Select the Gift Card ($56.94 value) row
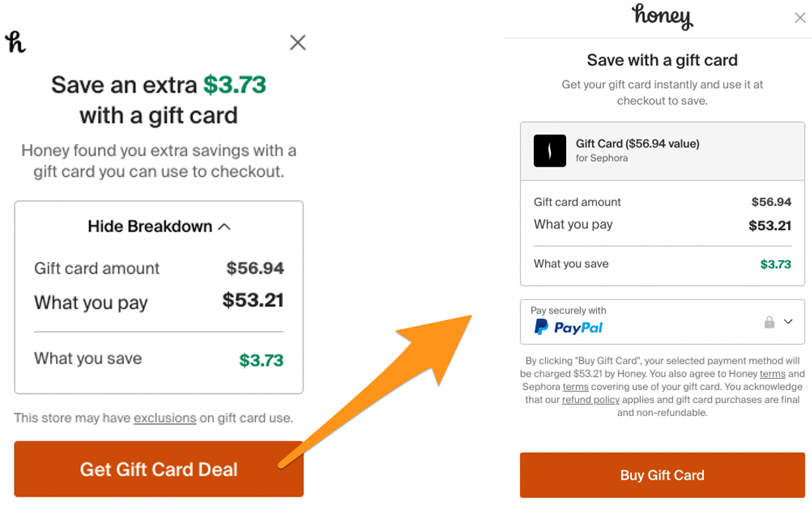Image resolution: width=812 pixels, height=506 pixels. pyautogui.click(x=662, y=149)
